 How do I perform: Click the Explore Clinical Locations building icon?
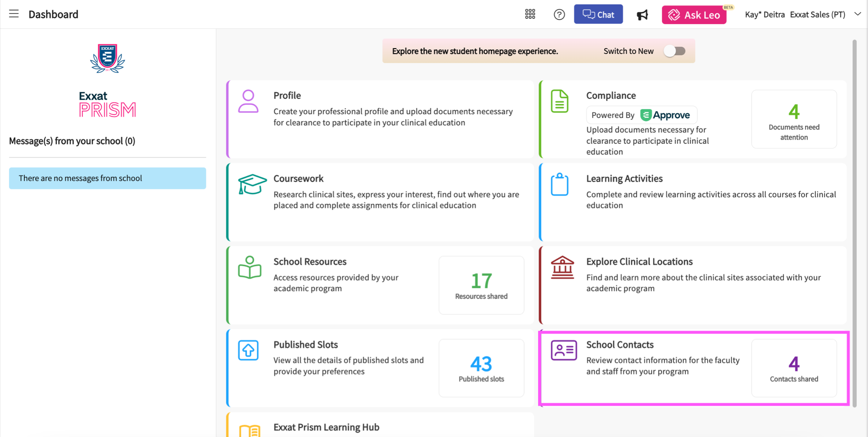pos(562,267)
